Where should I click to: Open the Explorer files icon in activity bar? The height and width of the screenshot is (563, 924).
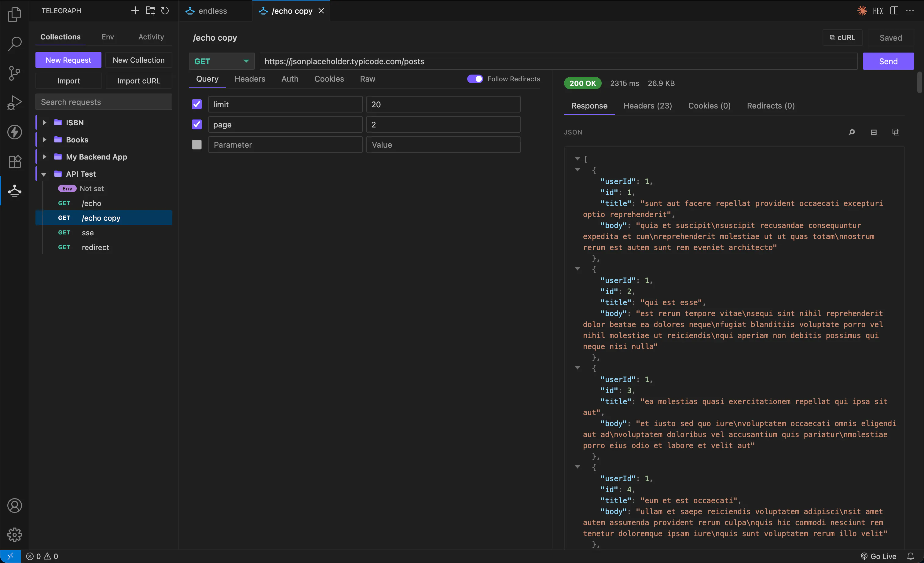pyautogui.click(x=14, y=14)
